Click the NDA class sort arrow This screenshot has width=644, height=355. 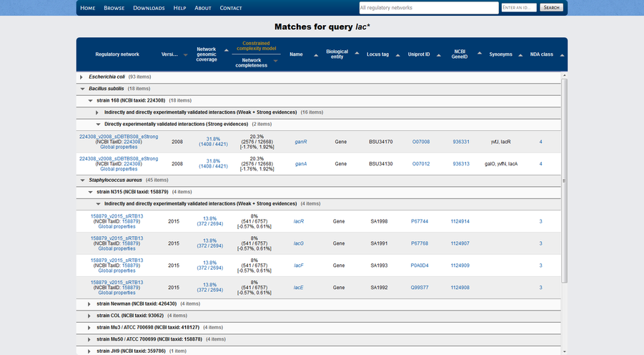[562, 55]
